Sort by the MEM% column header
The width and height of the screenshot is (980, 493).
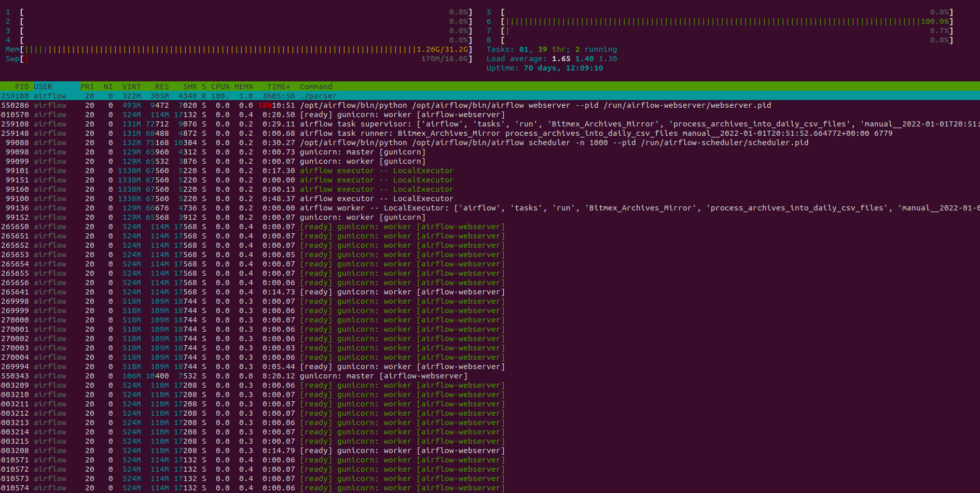pos(244,87)
